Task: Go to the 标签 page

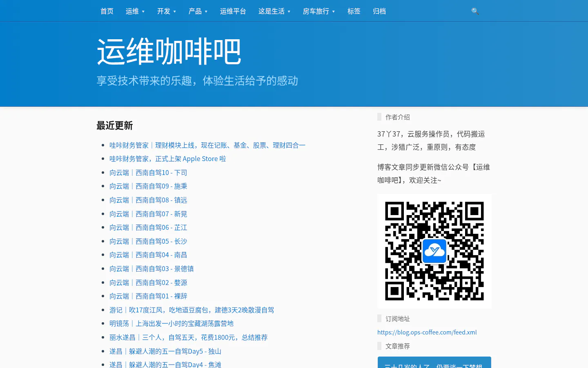Action: [354, 11]
